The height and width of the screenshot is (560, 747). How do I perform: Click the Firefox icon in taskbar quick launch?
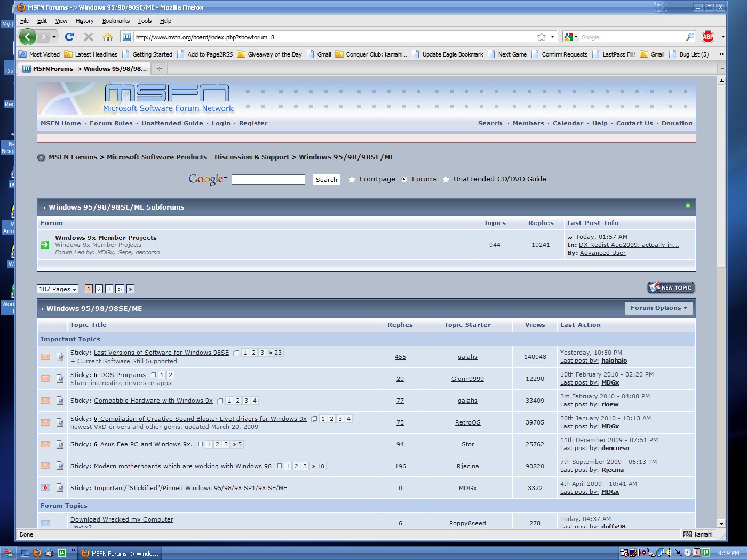[x=37, y=553]
